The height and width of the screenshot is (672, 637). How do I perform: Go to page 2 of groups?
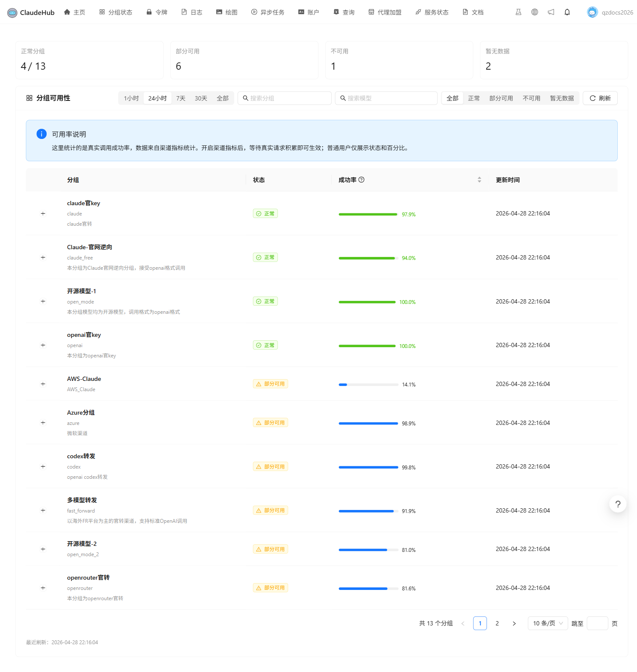497,623
